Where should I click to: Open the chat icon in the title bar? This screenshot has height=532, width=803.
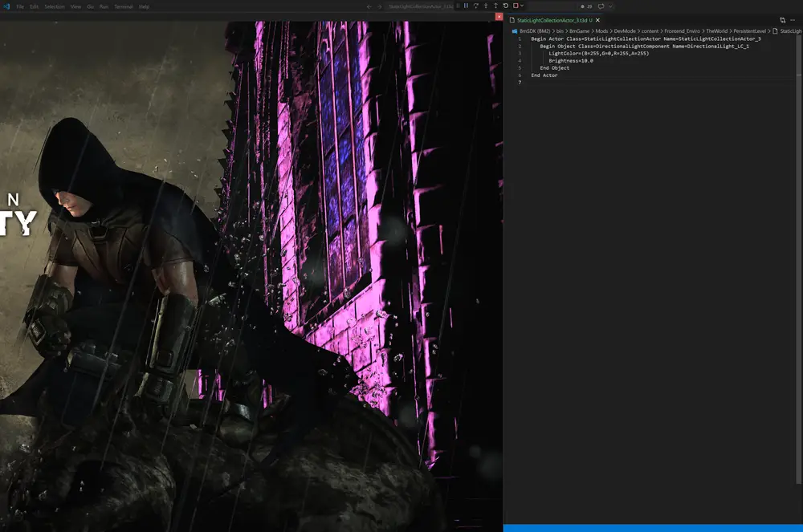[x=601, y=6]
